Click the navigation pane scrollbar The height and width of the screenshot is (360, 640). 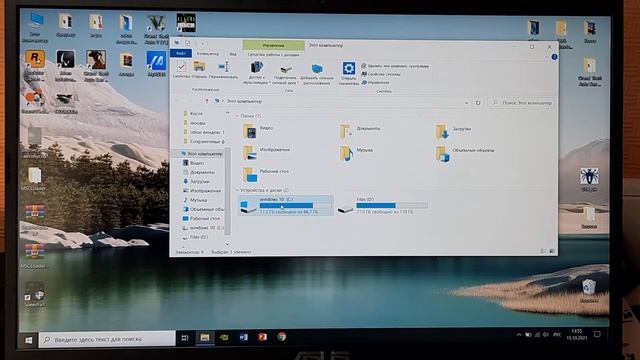coord(228,191)
